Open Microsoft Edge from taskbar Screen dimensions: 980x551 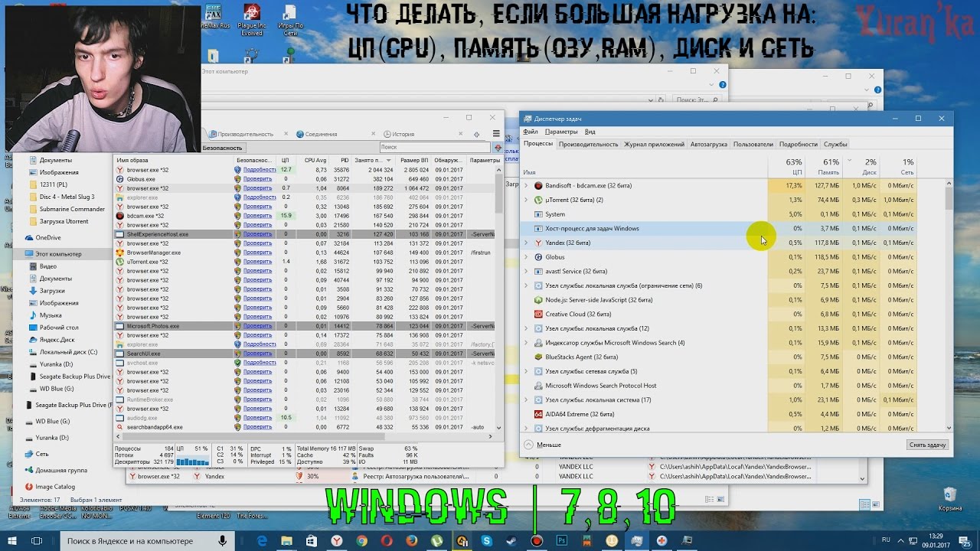(x=262, y=540)
